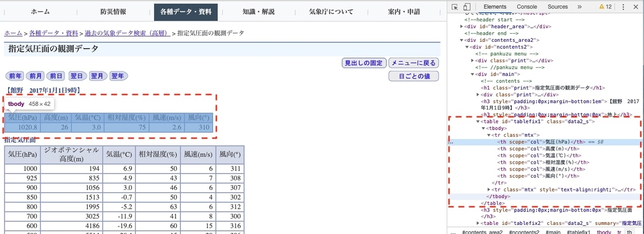
Task: Open the 知識・解説 navigation tab
Action: click(x=258, y=12)
